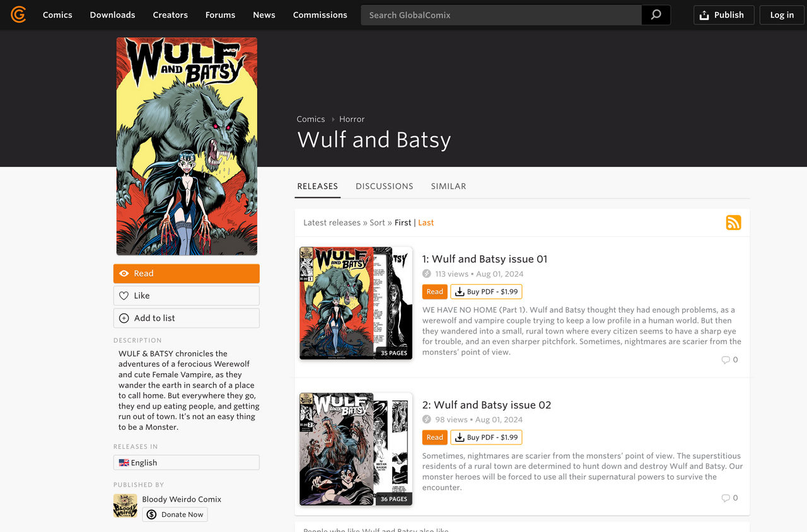This screenshot has width=807, height=532.
Task: Switch to the RELEASES tab
Action: pyautogui.click(x=318, y=186)
